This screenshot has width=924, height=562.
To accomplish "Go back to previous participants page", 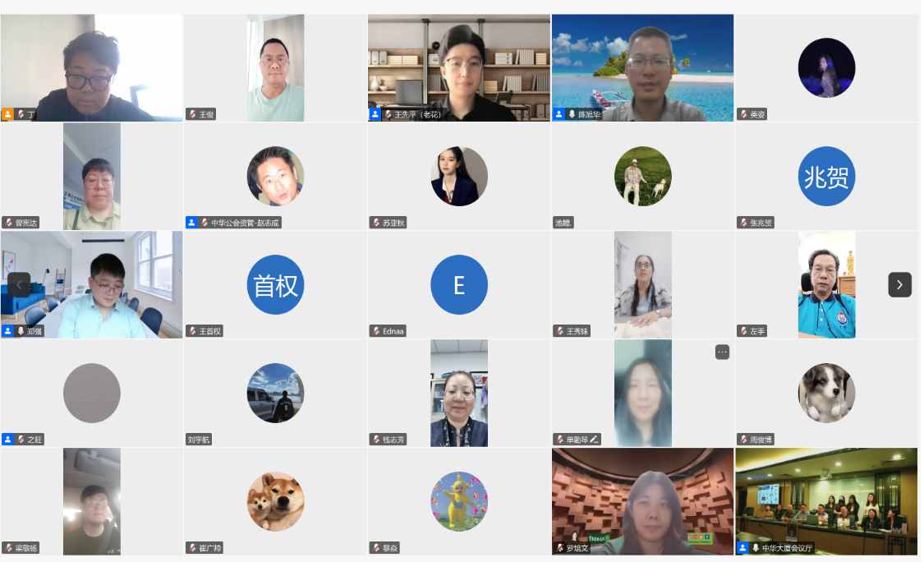I will tap(19, 285).
